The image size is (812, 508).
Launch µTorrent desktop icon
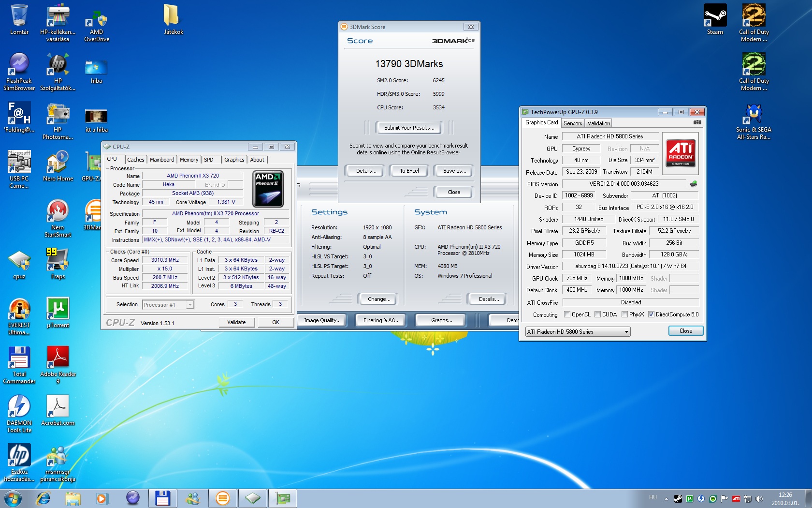click(58, 313)
